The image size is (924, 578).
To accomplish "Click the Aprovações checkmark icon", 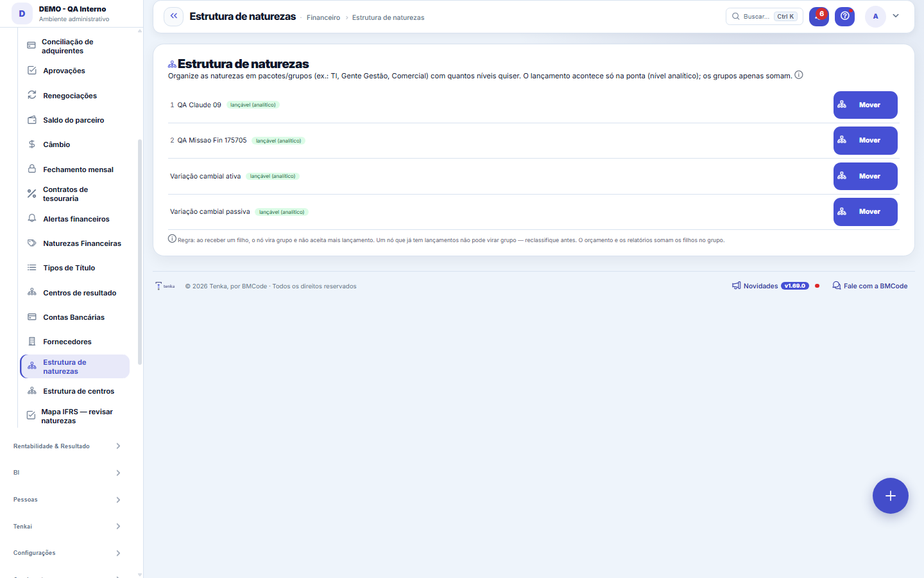I will (32, 71).
